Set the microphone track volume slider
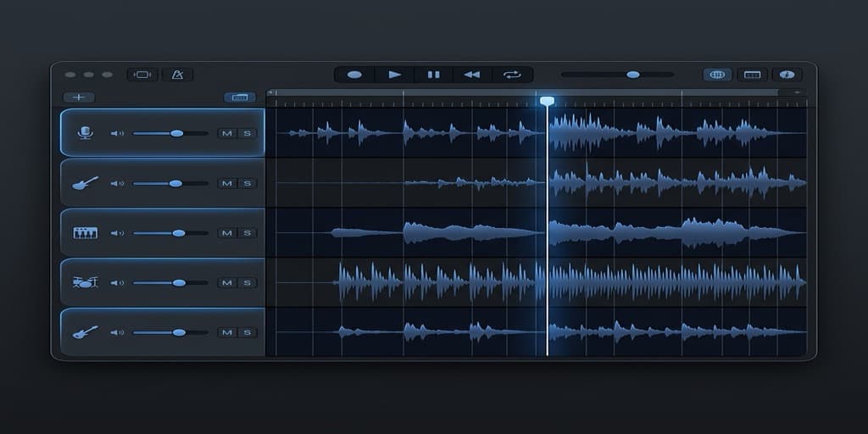868x434 pixels. (x=170, y=133)
